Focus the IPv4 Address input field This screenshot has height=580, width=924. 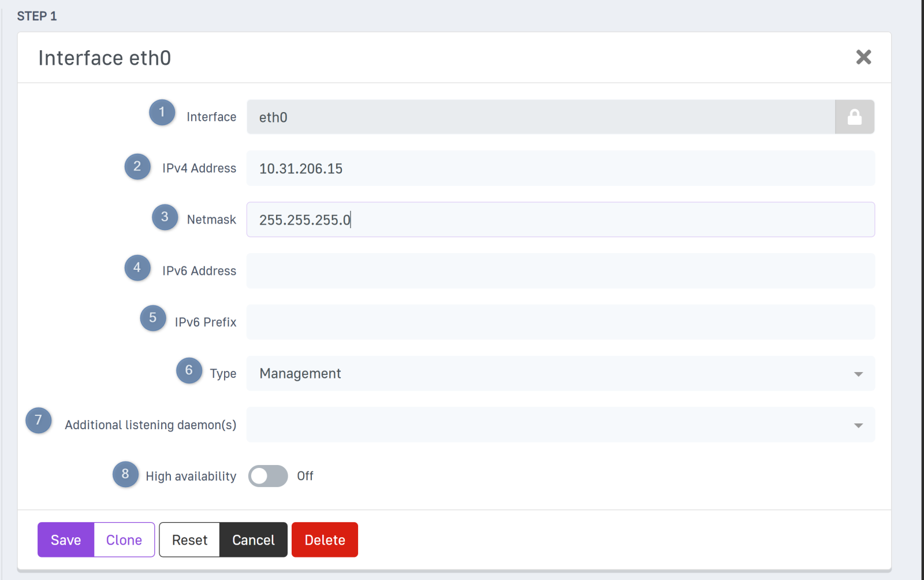coord(560,169)
